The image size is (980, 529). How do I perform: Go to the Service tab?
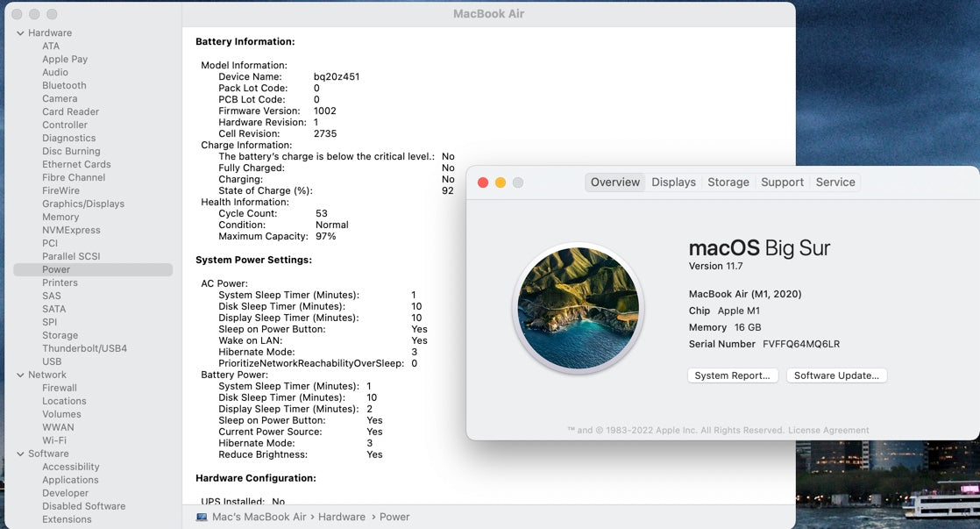(x=834, y=182)
